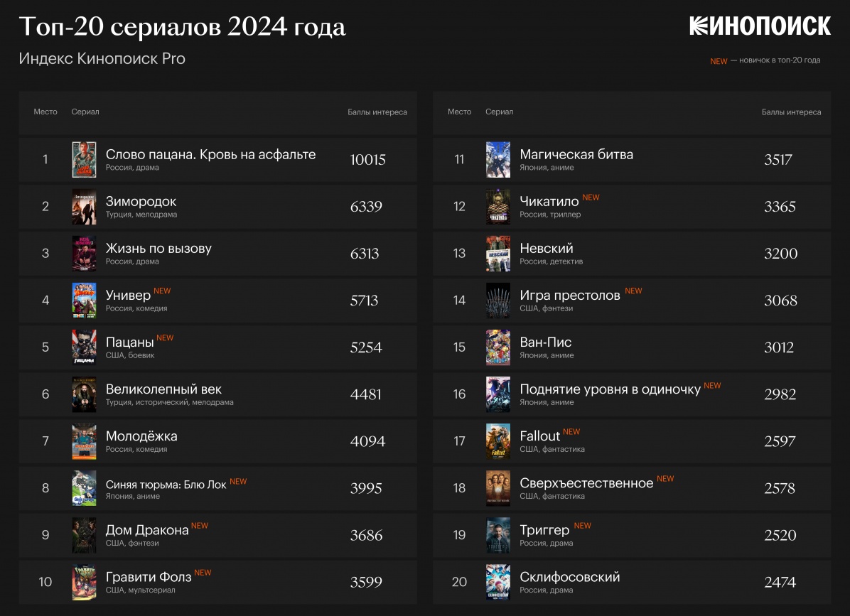Click the genre line Россия, детектив
Screen dimensions: 850x616
552,261
